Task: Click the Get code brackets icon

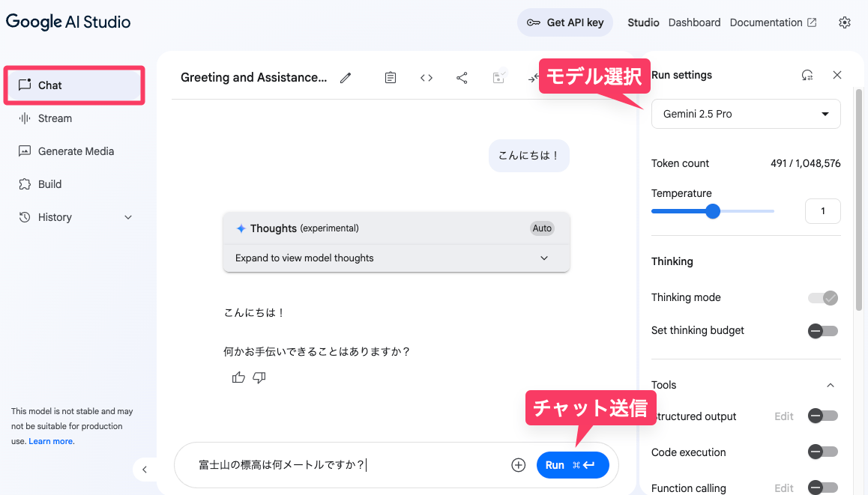Action: tap(427, 78)
